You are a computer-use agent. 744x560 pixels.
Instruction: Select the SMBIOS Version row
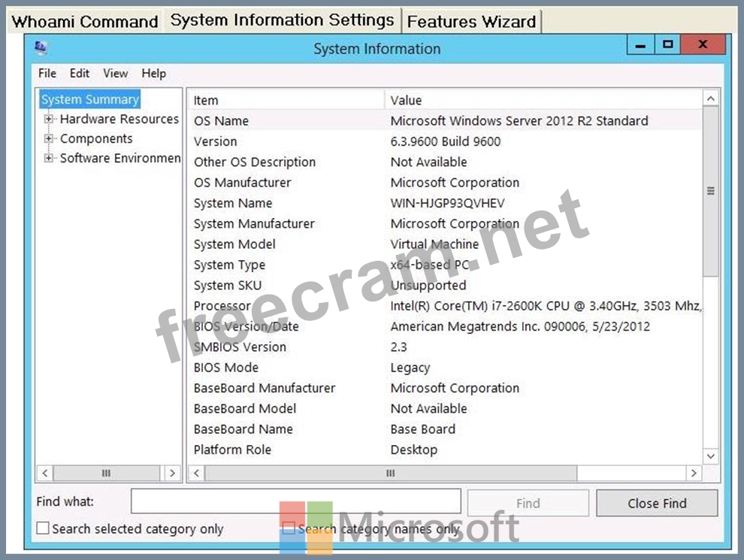pos(445,347)
